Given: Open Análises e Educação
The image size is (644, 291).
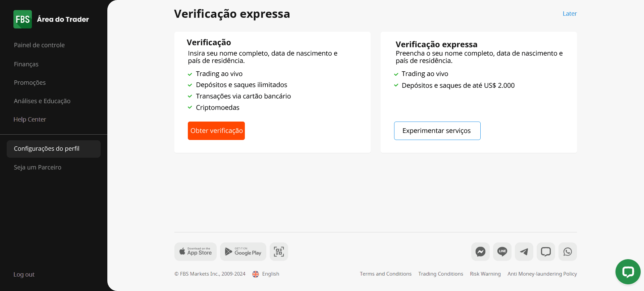Looking at the screenshot, I should pyautogui.click(x=42, y=101).
